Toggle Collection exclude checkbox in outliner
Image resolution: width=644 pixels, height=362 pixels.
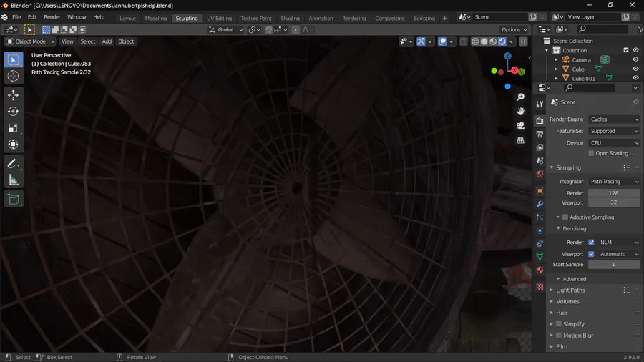tap(626, 50)
